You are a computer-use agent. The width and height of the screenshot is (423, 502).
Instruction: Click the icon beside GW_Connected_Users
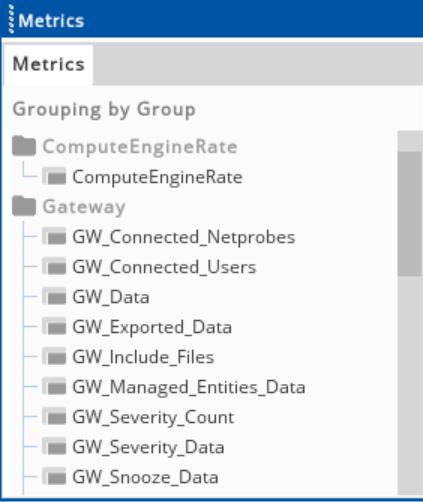click(x=54, y=266)
